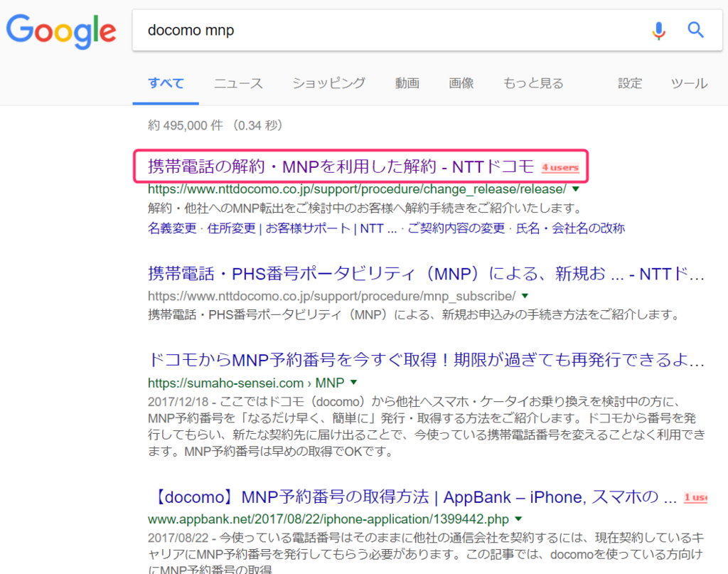
Task: Open result ドコモからMNP予約番号を今すぐ取得
Action: click(427, 359)
